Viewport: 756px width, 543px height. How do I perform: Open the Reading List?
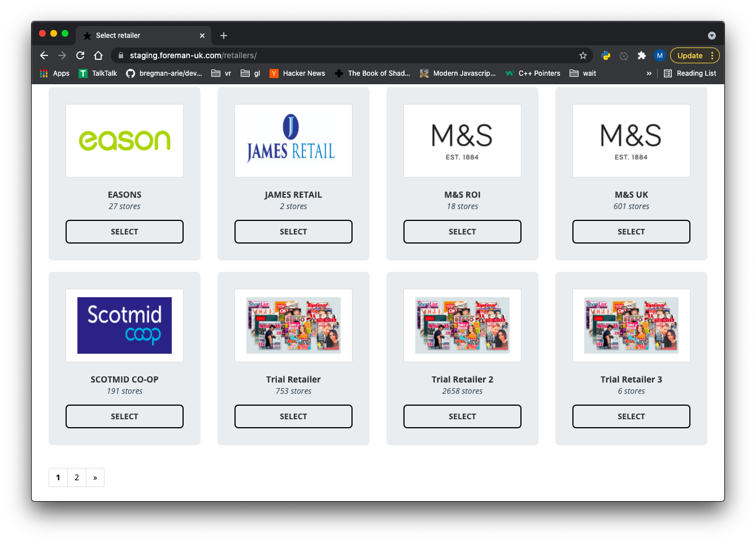[690, 73]
